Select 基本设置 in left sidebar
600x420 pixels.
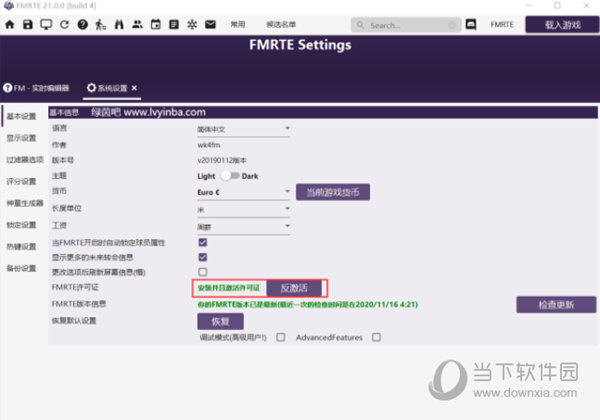pyautogui.click(x=21, y=116)
